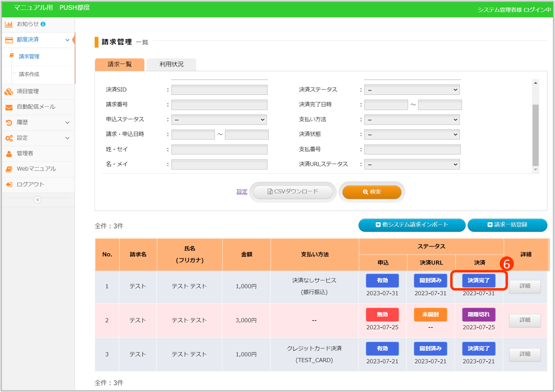Click the 管理者 person icon
Image resolution: width=555 pixels, height=392 pixels.
9,153
